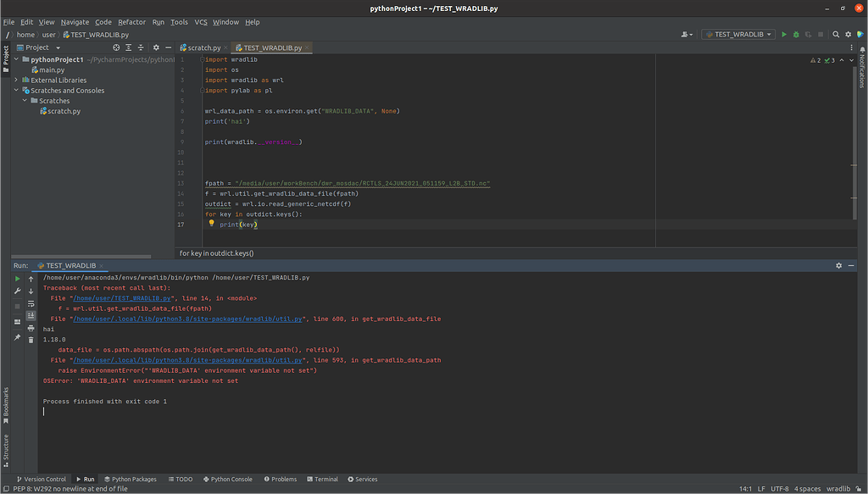Screen dimensions: 868x494
Task: Open the Refactor menu
Action: pos(131,22)
